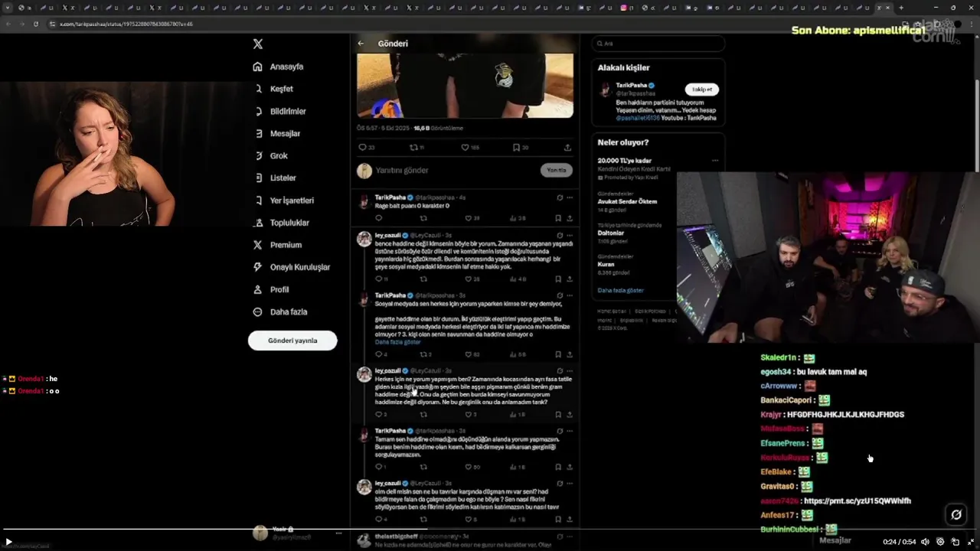Exit fullscreen video mode

pyautogui.click(x=971, y=542)
